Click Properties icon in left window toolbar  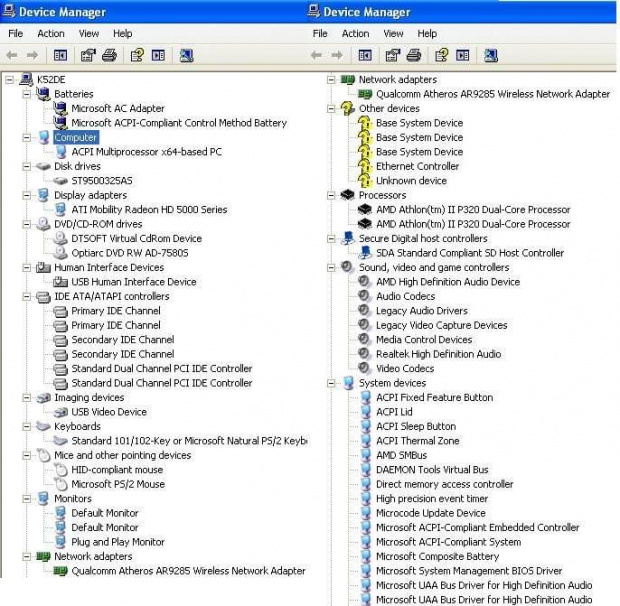tap(88, 55)
